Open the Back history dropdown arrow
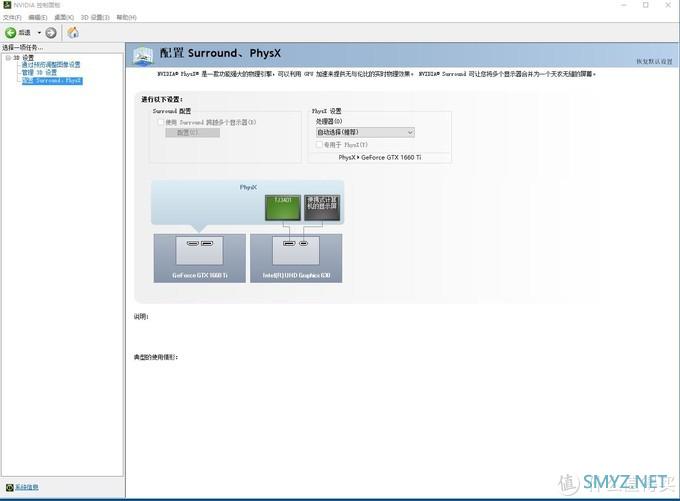 pos(39,33)
